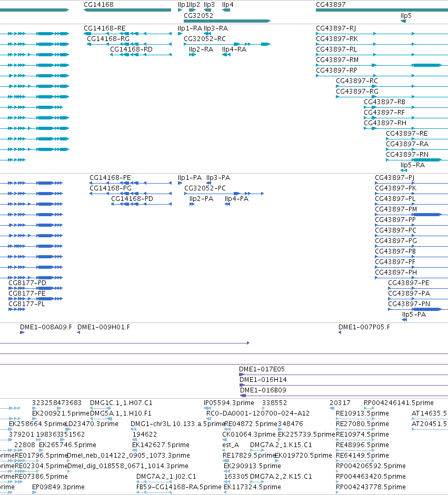This screenshot has width=448, height=495.
Task: Select transcript CG43897-RL
Action: click(382, 55)
